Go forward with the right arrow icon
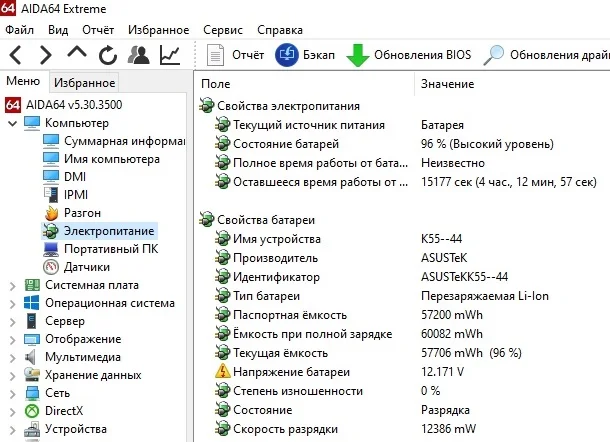 [x=46, y=55]
